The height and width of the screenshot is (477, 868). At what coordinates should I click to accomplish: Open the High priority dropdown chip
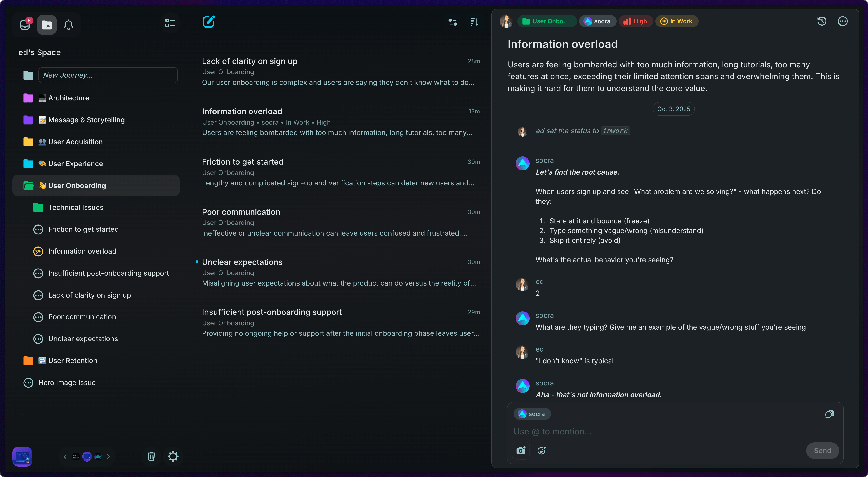[x=635, y=21]
